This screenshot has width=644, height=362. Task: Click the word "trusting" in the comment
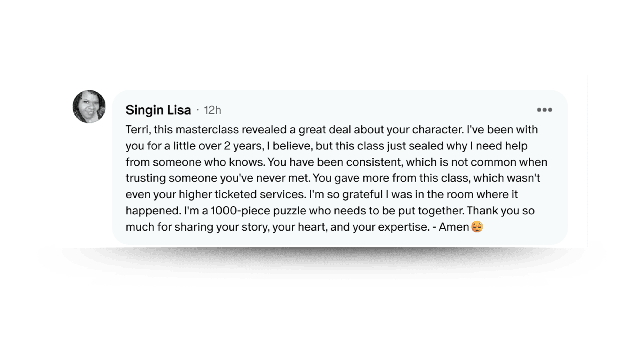pos(145,178)
